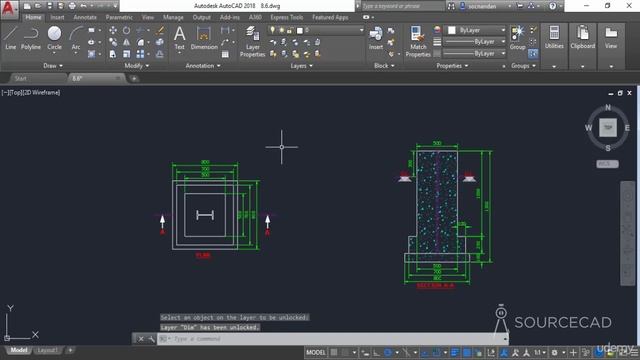Switch to the Parametric ribbon tab
Image resolution: width=640 pixels, height=360 pixels.
[119, 17]
